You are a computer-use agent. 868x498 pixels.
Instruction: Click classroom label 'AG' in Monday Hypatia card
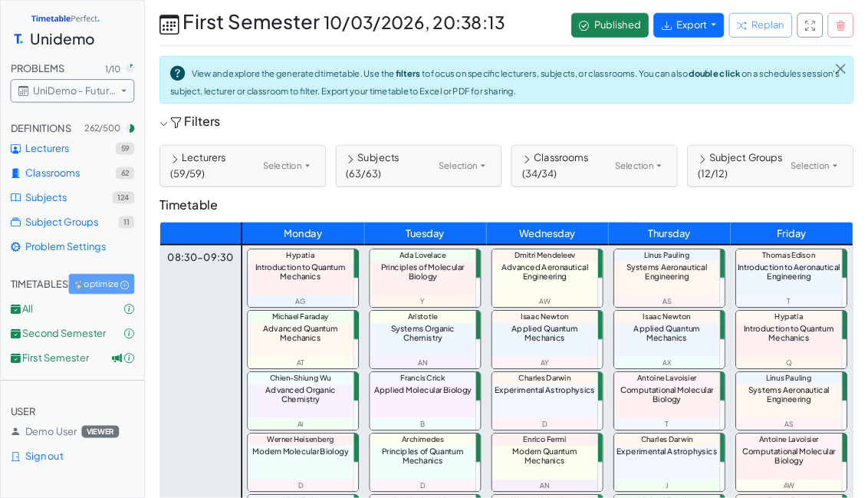point(300,302)
